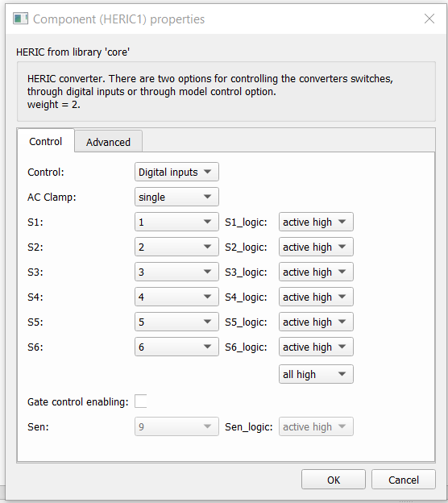Screen dimensions: 448x503
Task: Close the HERIC1 properties dialog
Action: coord(429,19)
